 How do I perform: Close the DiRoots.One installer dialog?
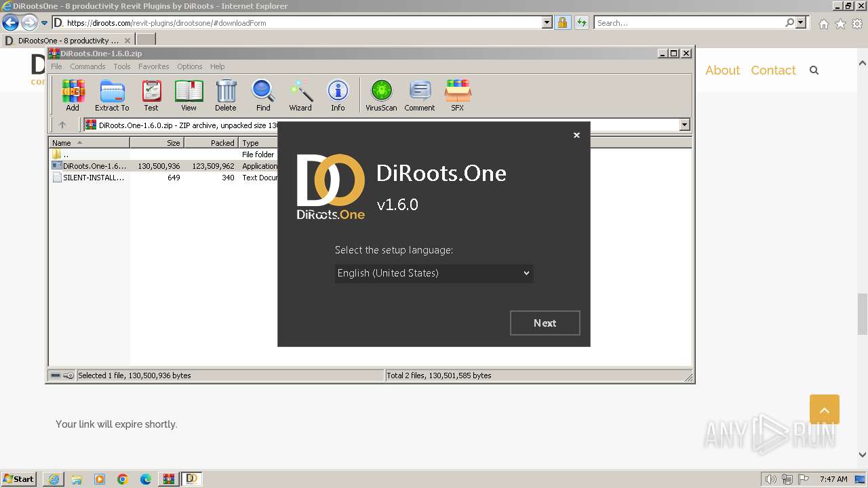pyautogui.click(x=576, y=135)
